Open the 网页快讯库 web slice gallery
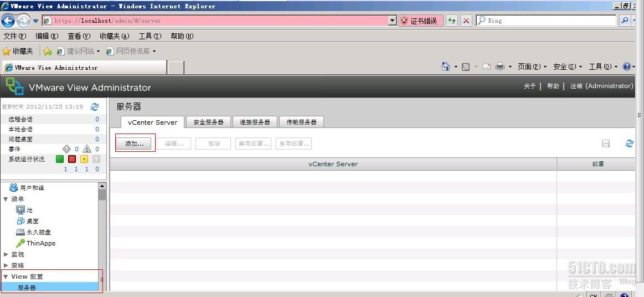Viewport: 644px width, 297px height. (x=131, y=52)
